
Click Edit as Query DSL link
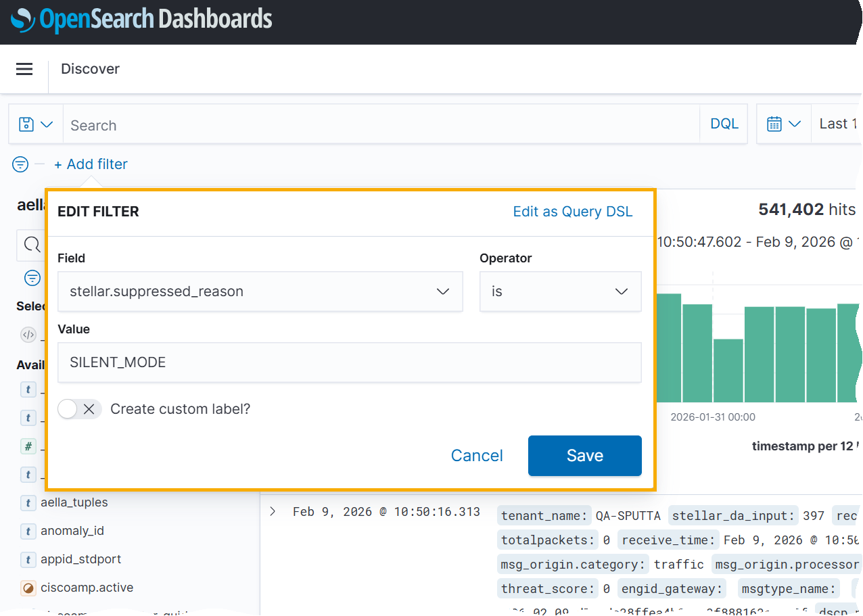click(572, 212)
